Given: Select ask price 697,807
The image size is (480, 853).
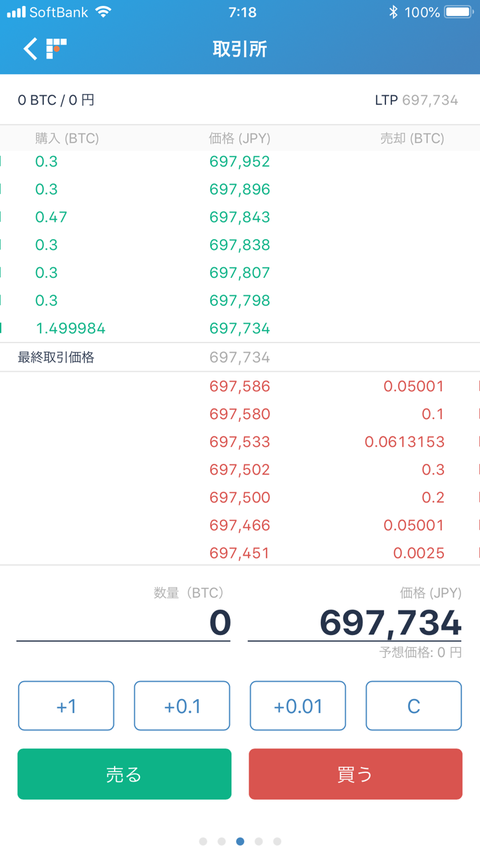Looking at the screenshot, I should click(x=240, y=273).
